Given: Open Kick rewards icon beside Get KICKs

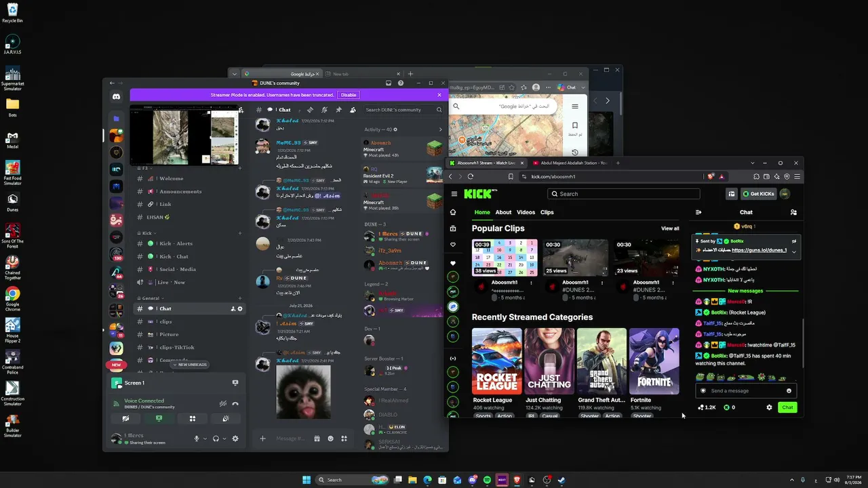Looking at the screenshot, I should coord(732,194).
